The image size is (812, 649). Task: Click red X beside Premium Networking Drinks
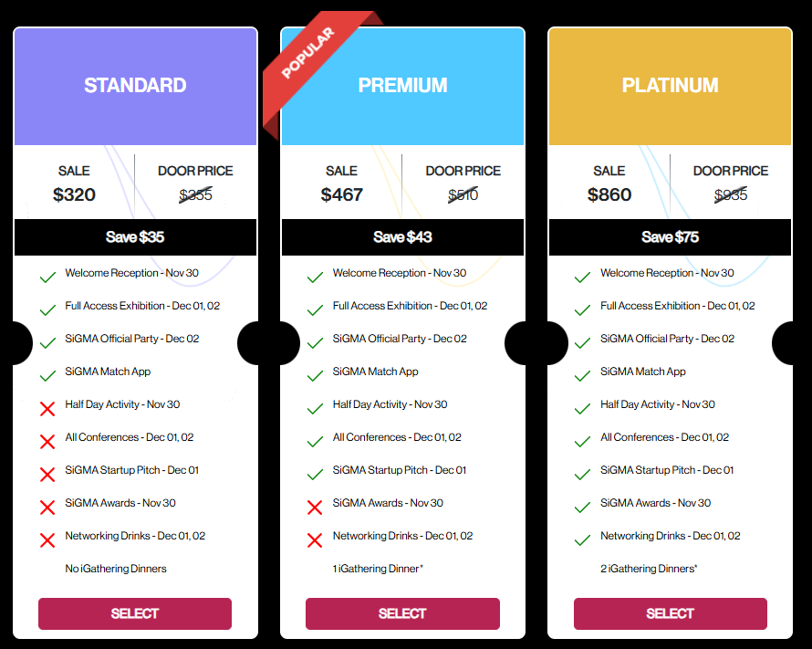coord(315,539)
